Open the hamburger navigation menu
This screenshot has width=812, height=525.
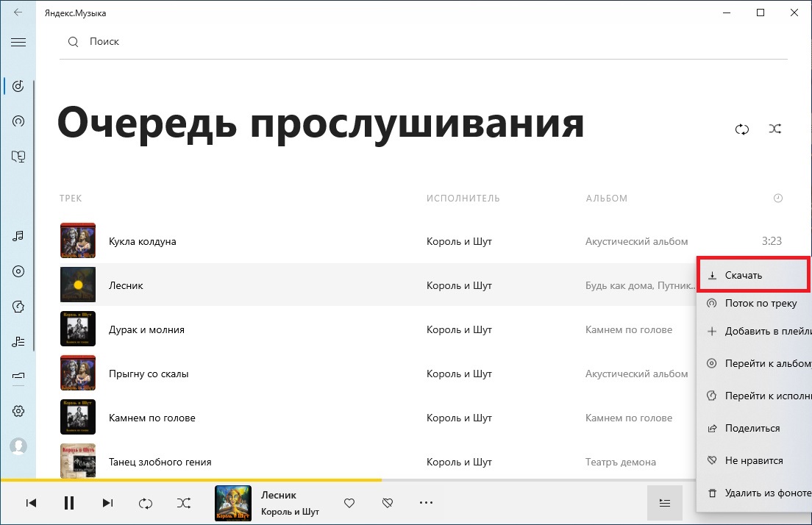[x=18, y=43]
